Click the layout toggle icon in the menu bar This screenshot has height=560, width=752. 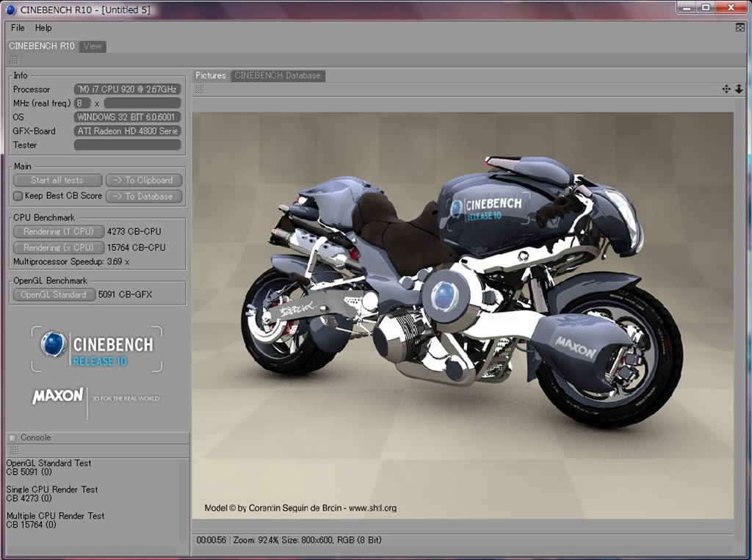[740, 28]
